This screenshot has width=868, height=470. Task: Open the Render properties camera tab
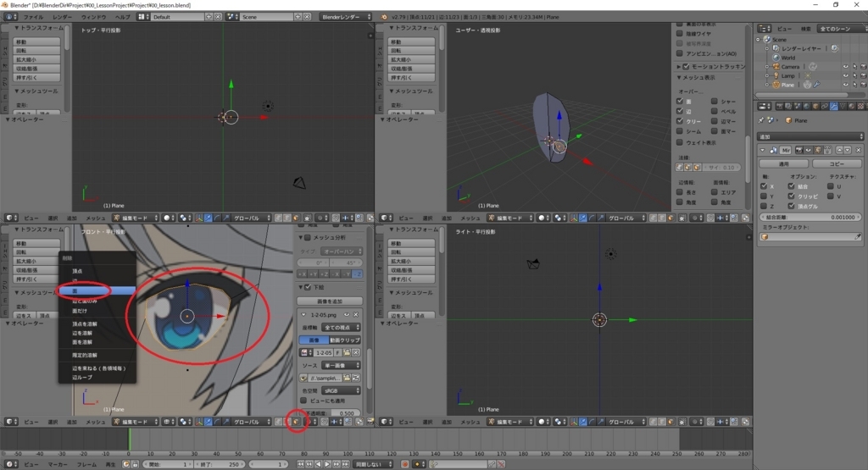pyautogui.click(x=780, y=106)
